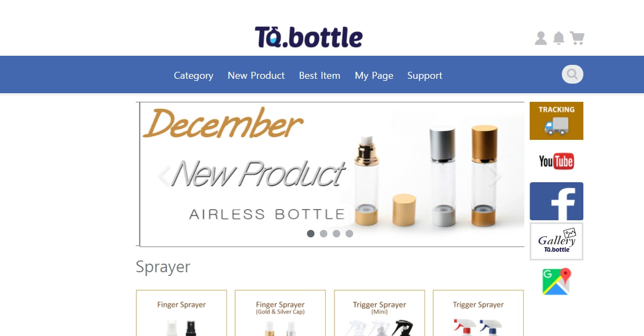This screenshot has width=644, height=336.
Task: Click the notification bell icon
Action: click(559, 38)
